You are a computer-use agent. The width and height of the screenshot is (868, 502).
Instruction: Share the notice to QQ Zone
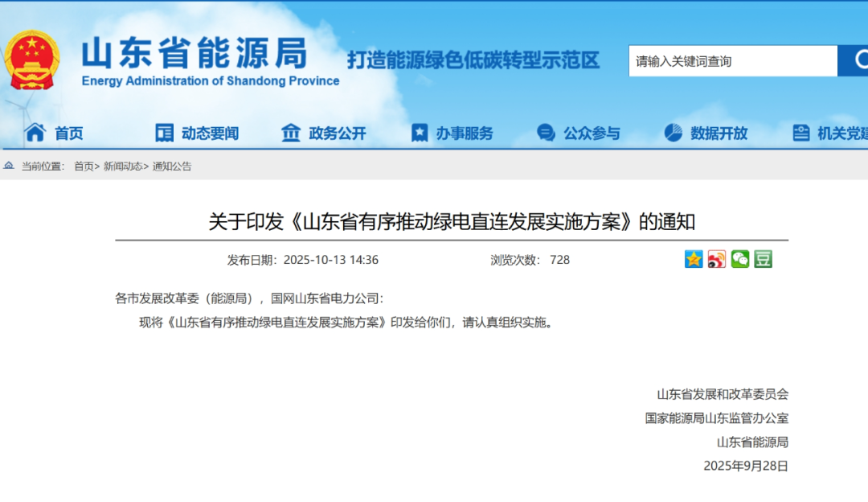(x=694, y=259)
